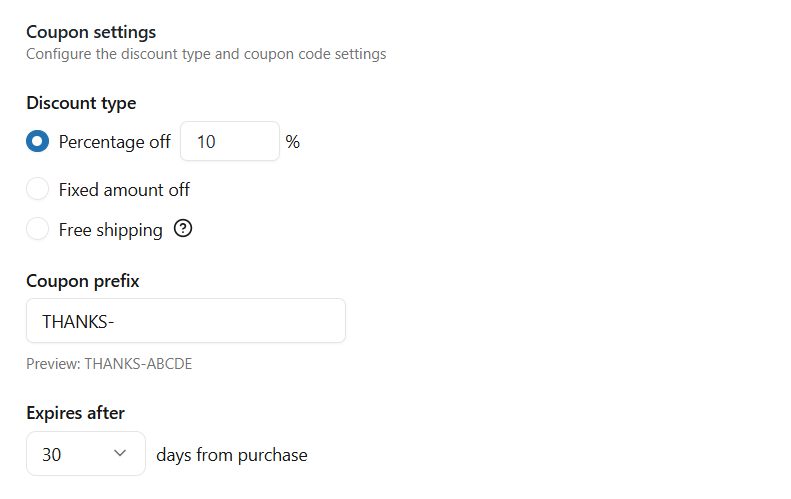The height and width of the screenshot is (499, 791).
Task: Click the Coupon prefix field label
Action: click(x=83, y=281)
